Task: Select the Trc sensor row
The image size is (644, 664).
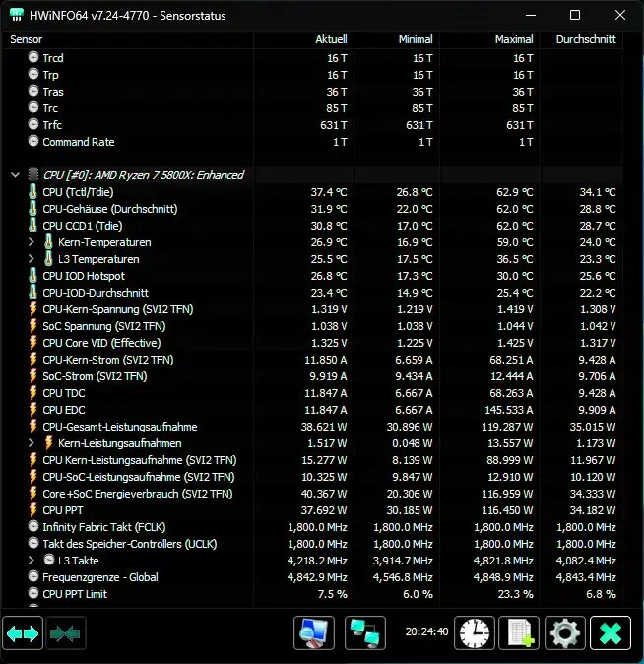Action: click(313, 108)
